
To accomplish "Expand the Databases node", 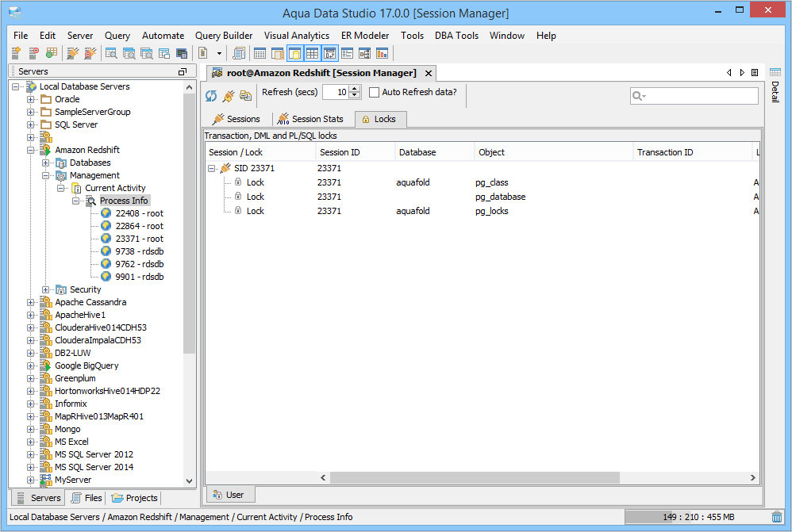I will click(x=45, y=163).
